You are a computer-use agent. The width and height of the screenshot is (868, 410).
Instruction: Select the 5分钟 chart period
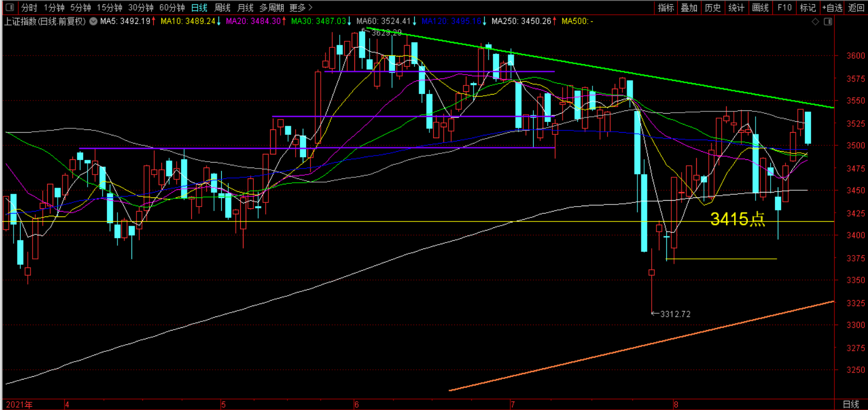tap(80, 8)
